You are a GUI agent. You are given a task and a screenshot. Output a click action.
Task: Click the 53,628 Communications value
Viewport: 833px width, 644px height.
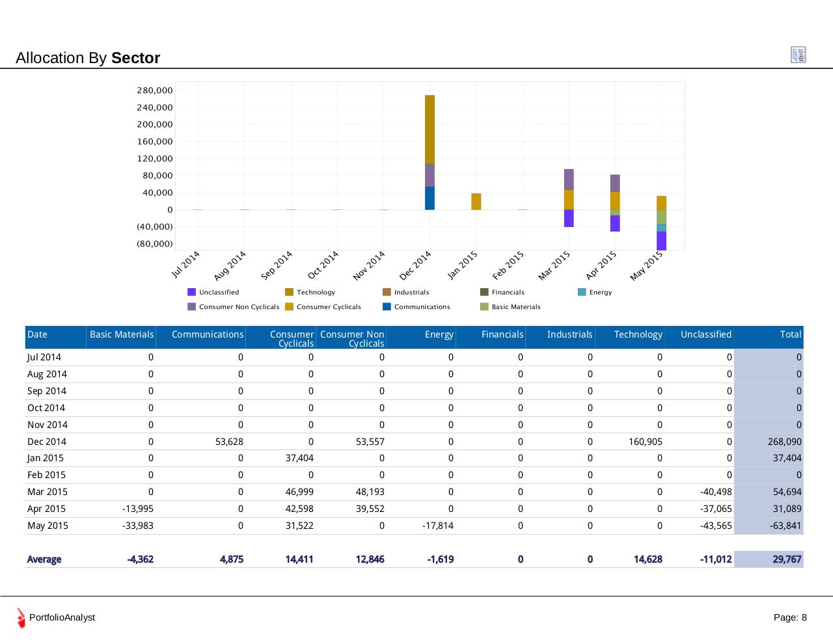(x=229, y=442)
